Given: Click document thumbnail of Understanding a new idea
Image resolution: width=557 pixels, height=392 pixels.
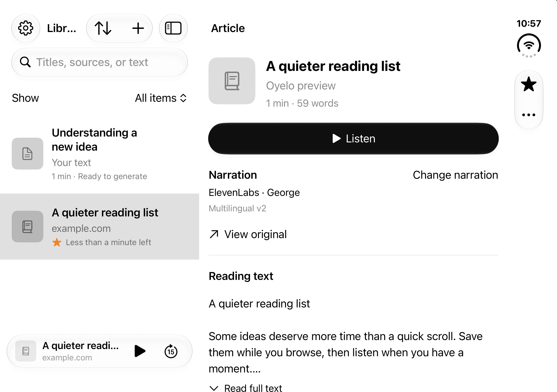Looking at the screenshot, I should (27, 154).
